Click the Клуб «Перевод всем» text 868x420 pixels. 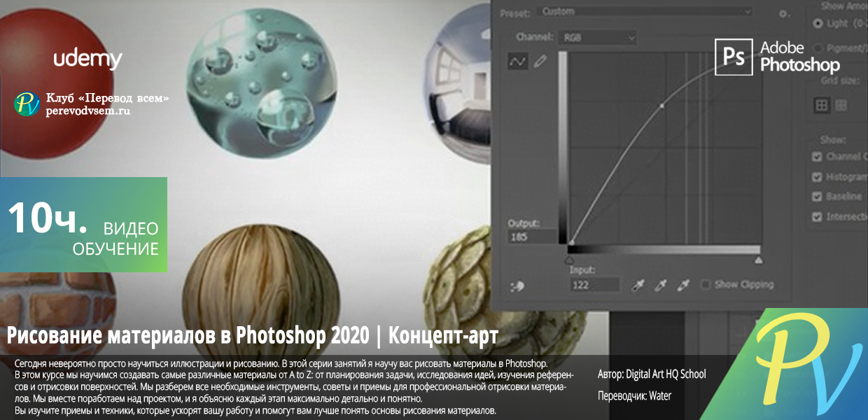click(x=107, y=98)
